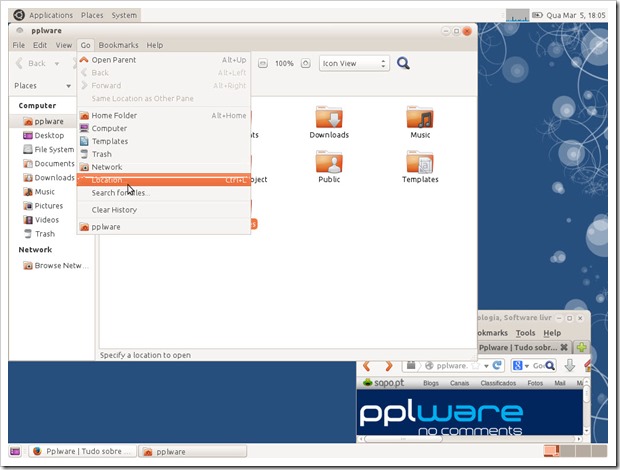
Task: Click the Ubuntu logo icon in top panel
Action: pyautogui.click(x=19, y=15)
